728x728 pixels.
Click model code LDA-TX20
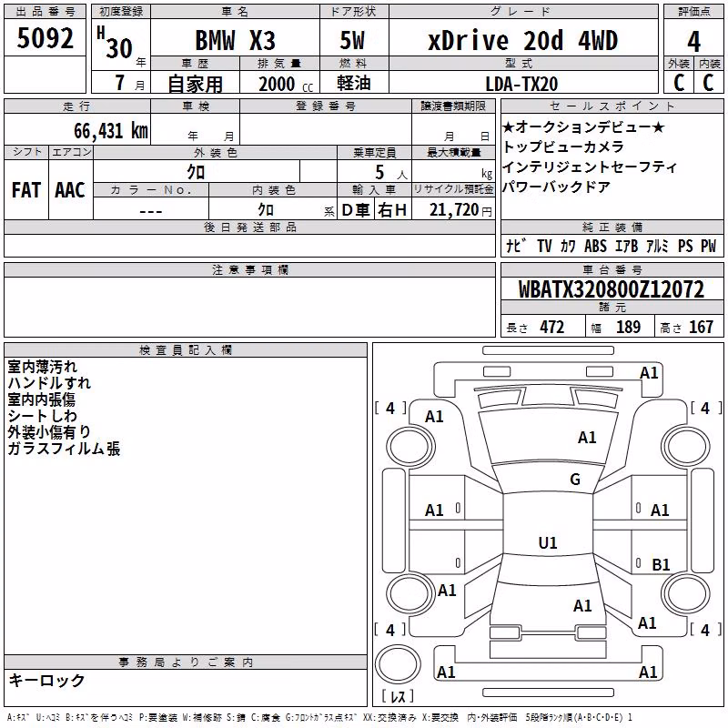tap(521, 84)
